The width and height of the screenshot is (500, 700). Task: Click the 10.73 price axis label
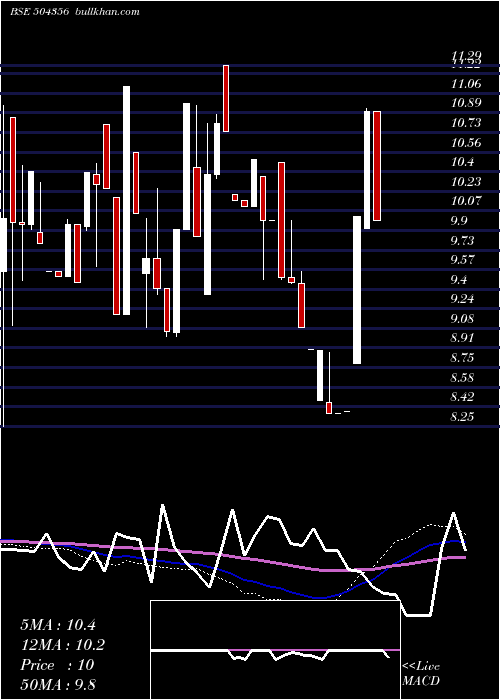[x=467, y=122]
